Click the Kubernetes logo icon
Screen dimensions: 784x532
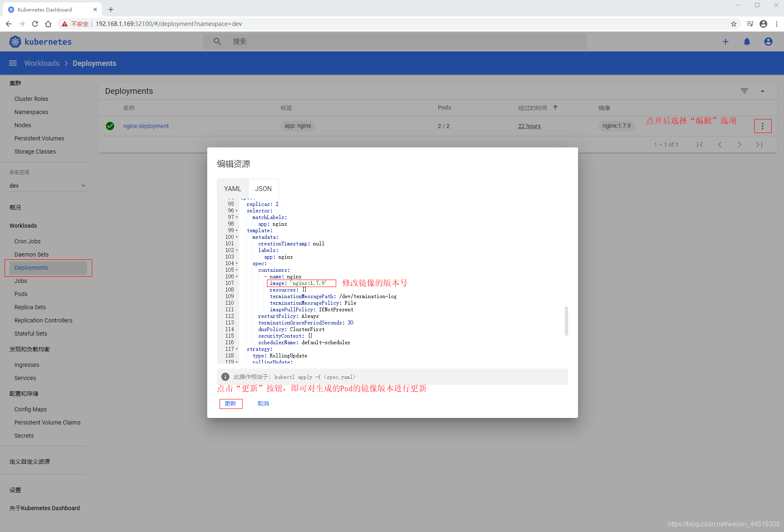point(15,42)
